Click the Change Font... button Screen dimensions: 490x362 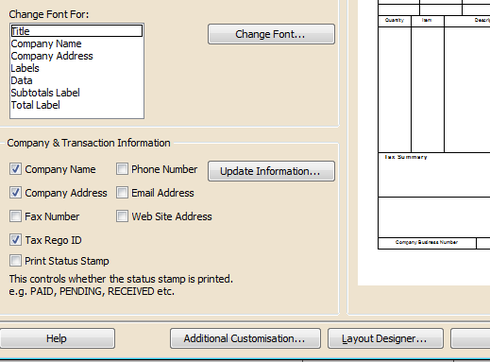point(271,34)
